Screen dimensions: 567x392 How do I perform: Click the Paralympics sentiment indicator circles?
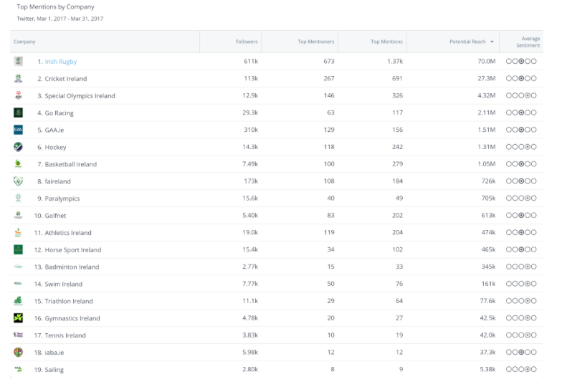521,199
